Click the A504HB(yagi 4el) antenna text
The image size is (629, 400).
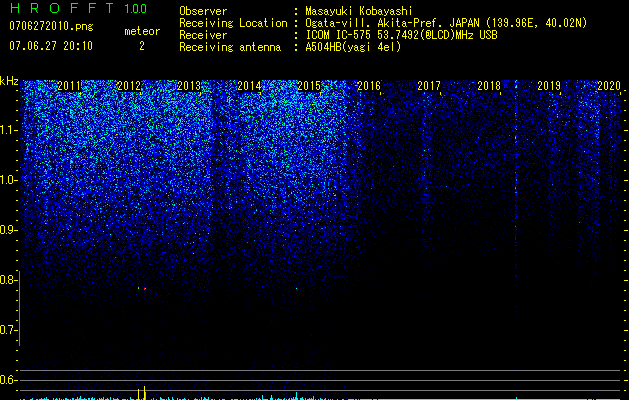(353, 47)
